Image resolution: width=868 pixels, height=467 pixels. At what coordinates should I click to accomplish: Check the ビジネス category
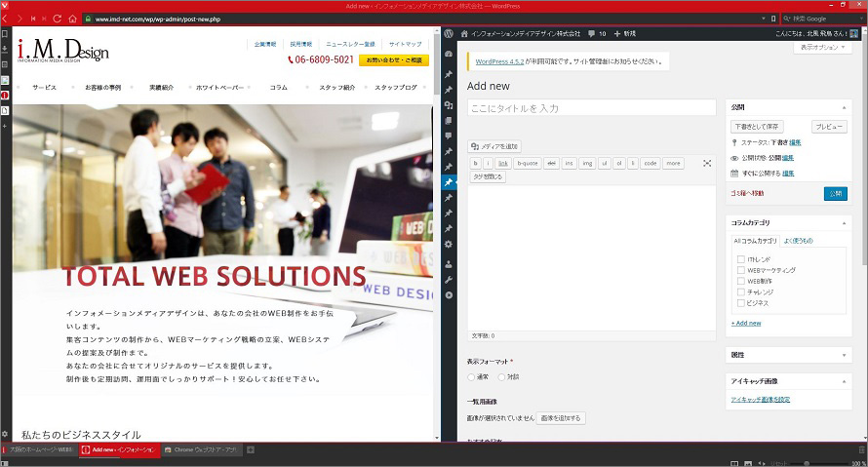pyautogui.click(x=740, y=302)
